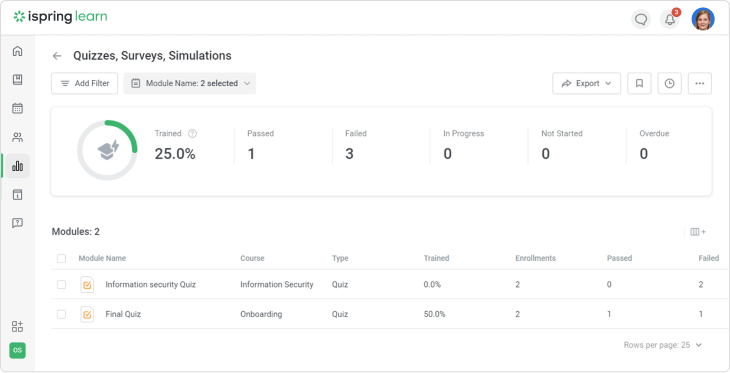This screenshot has width=730, height=373.
Task: Open the notifications bell icon
Action: click(x=670, y=20)
